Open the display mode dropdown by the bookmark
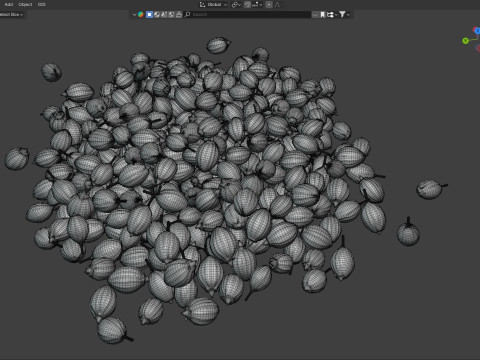The image size is (480, 360). 332,14
